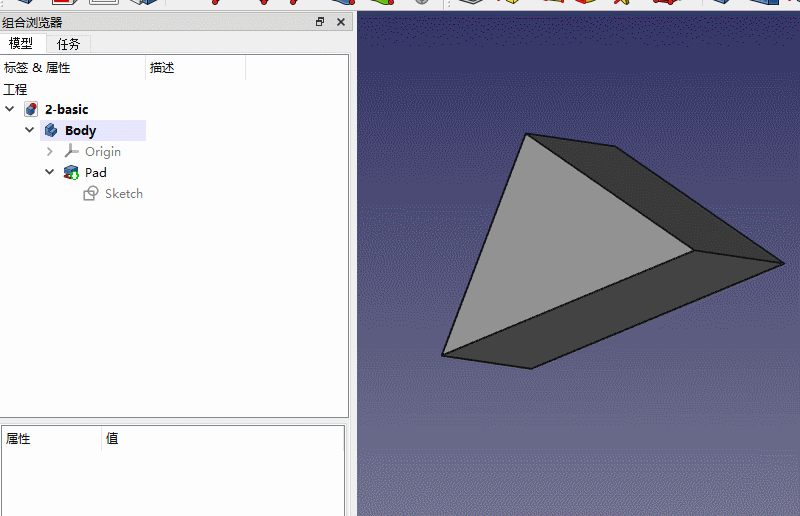Collapse the Pad feature node
Screen dimensions: 800x516
click(x=50, y=172)
